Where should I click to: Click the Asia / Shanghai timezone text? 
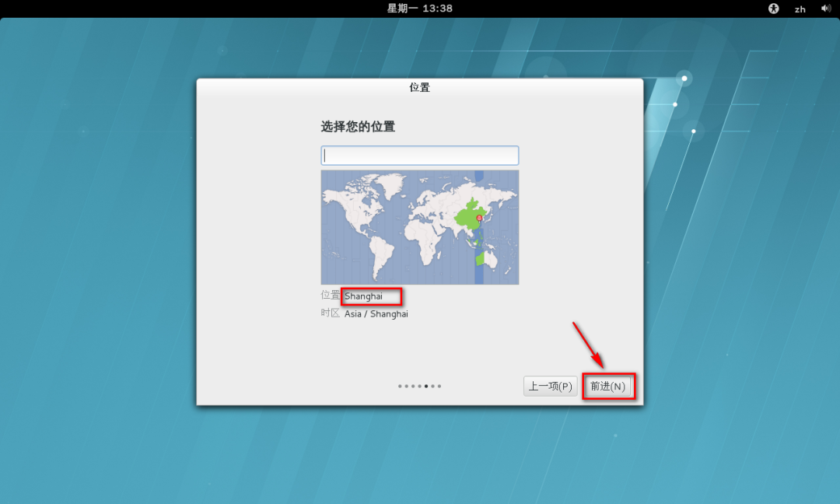coord(376,313)
